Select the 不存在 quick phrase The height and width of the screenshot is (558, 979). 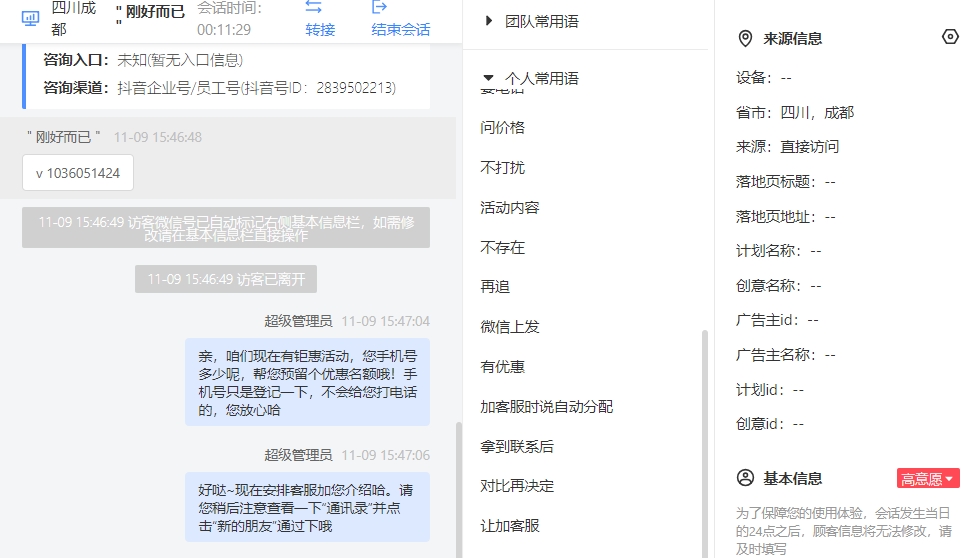[503, 247]
